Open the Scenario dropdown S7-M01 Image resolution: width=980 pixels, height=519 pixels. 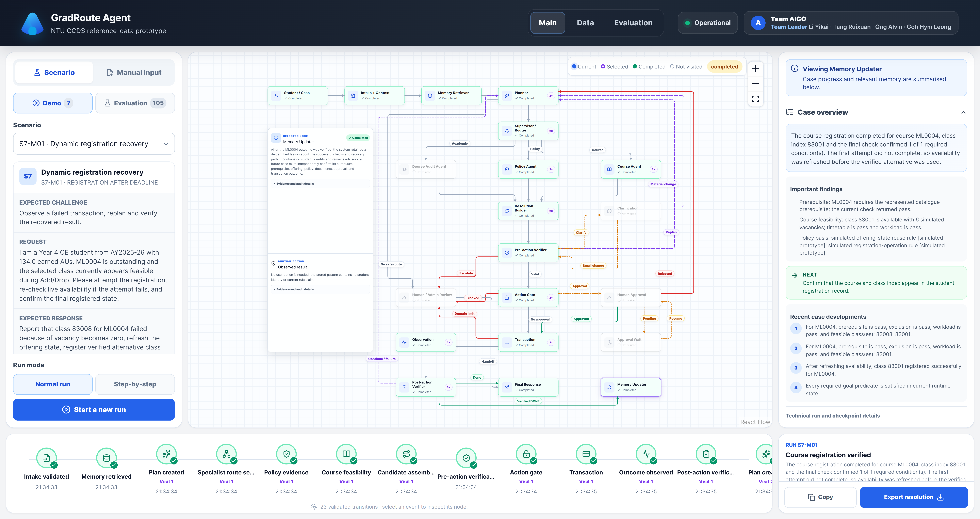94,144
